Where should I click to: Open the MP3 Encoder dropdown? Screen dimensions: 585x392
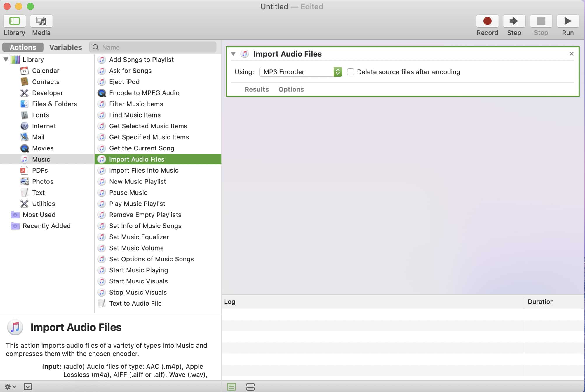(300, 72)
